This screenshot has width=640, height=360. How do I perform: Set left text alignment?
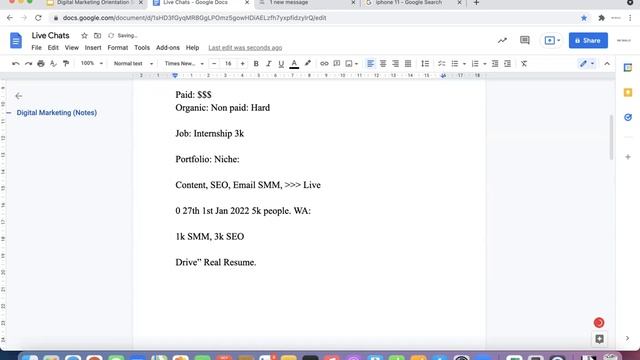point(370,64)
